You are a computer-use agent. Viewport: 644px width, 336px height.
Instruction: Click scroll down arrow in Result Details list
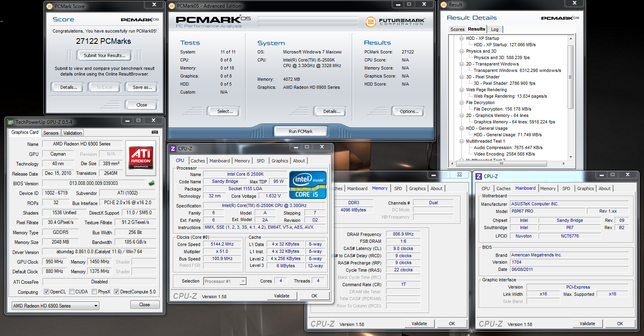[x=570, y=157]
